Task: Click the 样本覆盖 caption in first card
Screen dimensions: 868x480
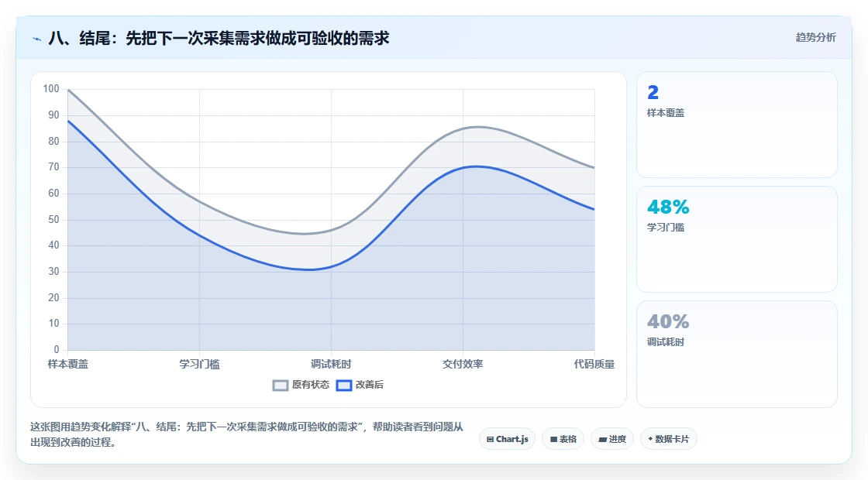Action: [666, 113]
